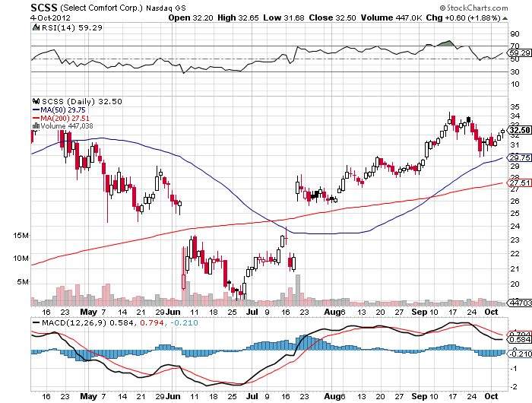Click the volume bars icon in legend
Viewport: 532px width, 403px height.
pos(36,126)
